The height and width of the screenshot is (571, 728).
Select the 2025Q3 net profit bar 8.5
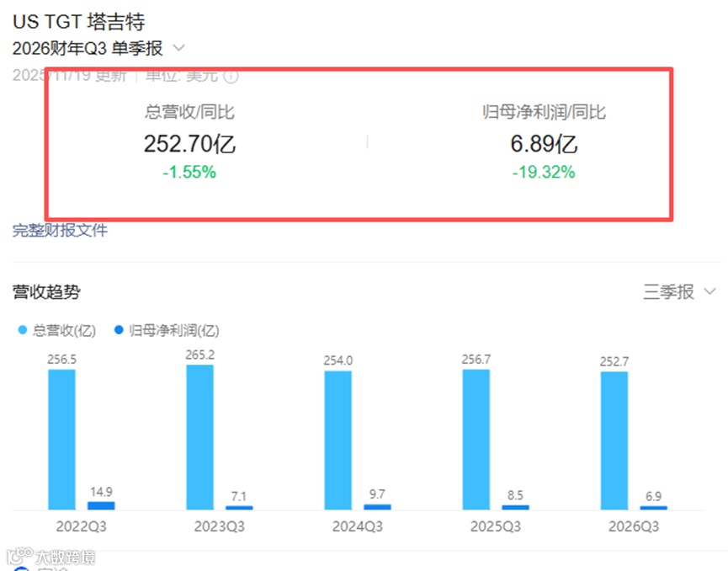click(515, 507)
